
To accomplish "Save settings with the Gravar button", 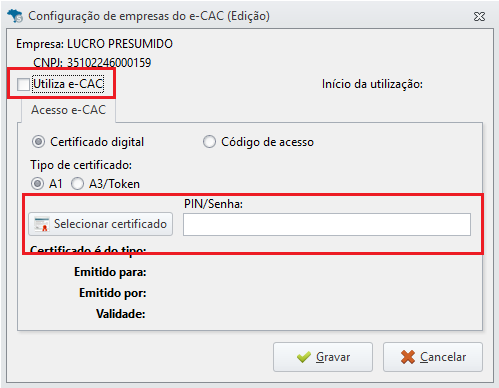I will click(x=323, y=357).
